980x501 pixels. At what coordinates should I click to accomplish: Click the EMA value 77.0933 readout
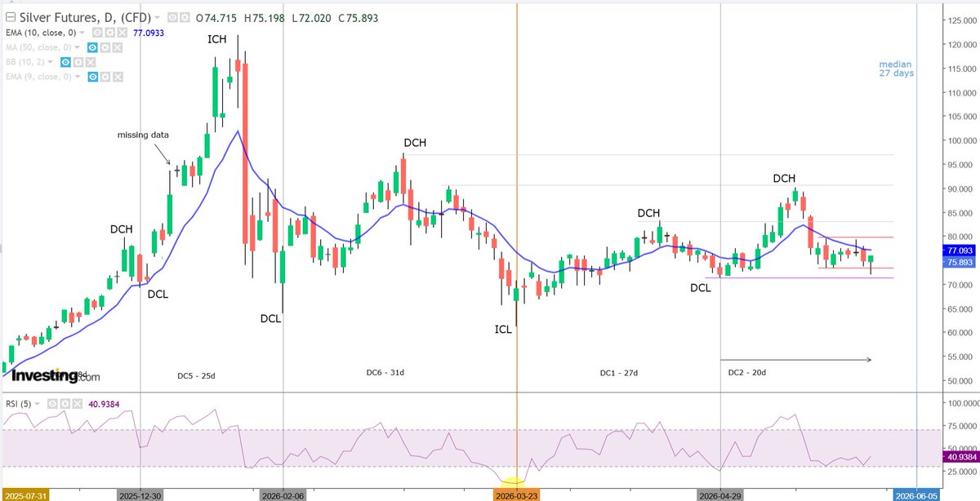tap(149, 33)
